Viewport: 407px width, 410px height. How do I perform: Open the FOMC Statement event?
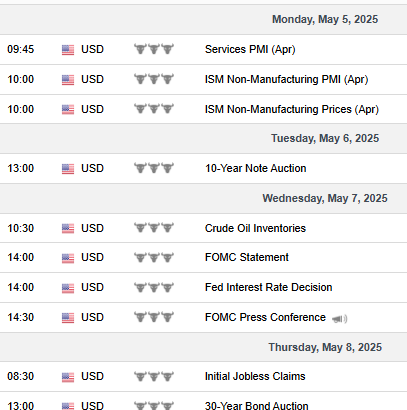247,257
